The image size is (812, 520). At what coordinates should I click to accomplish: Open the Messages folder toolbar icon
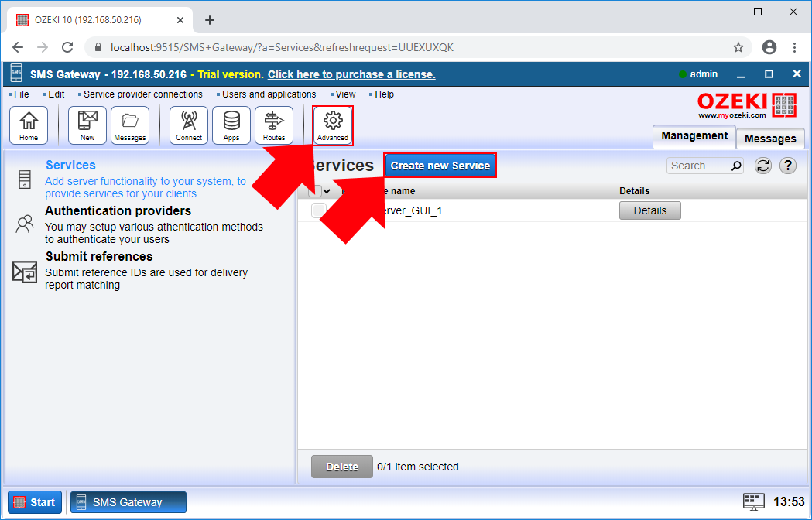coord(130,125)
